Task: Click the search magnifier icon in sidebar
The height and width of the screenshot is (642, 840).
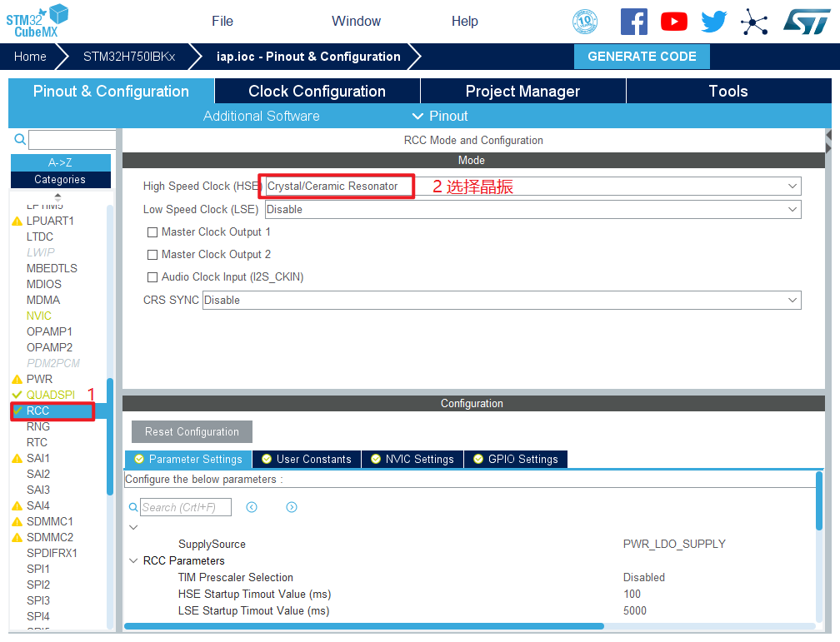Action: click(x=20, y=140)
